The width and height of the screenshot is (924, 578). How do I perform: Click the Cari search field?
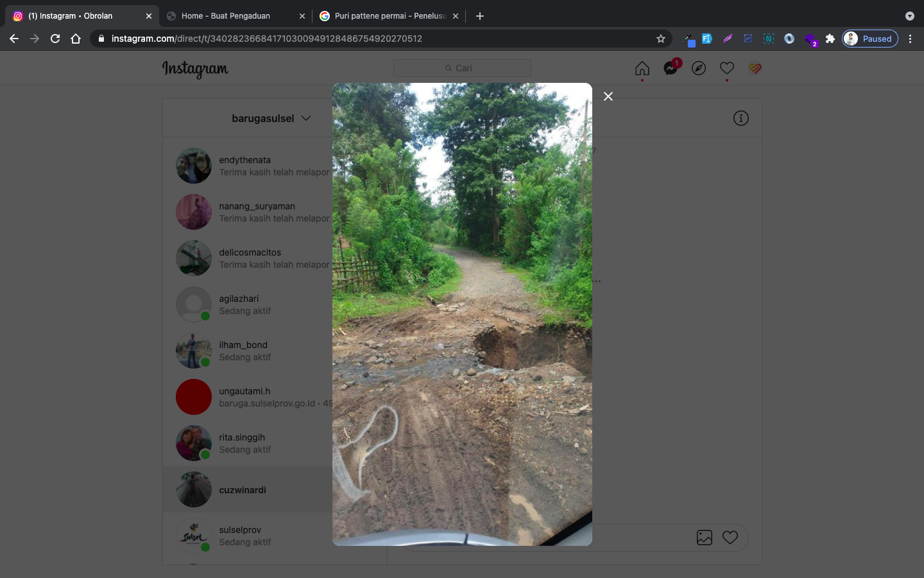[462, 68]
